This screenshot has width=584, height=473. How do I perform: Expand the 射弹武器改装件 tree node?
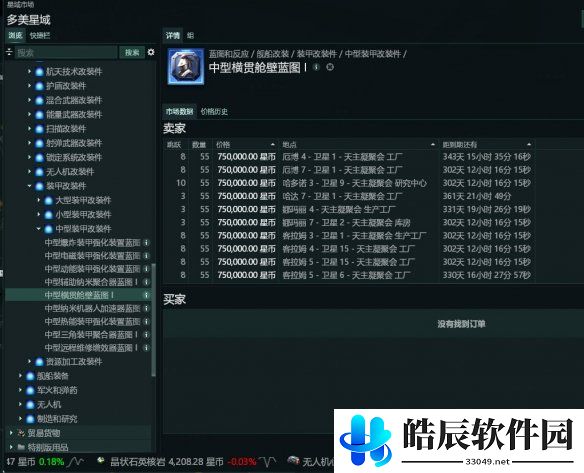tap(29, 143)
